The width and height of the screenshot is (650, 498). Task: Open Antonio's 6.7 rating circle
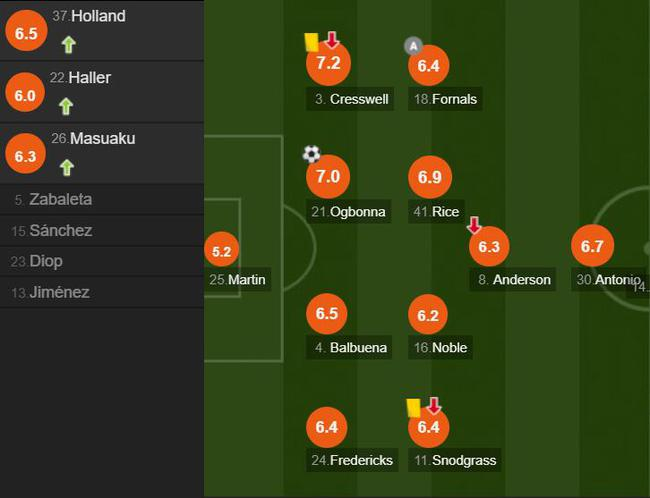[591, 246]
